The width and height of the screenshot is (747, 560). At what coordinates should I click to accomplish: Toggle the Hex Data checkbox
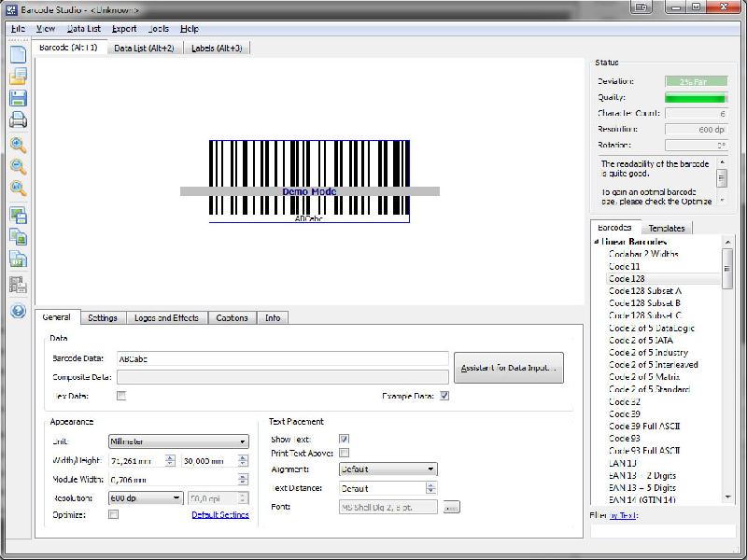(121, 396)
